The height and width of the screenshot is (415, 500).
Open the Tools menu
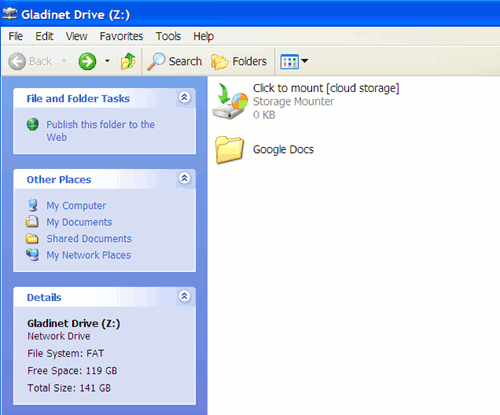(x=168, y=36)
